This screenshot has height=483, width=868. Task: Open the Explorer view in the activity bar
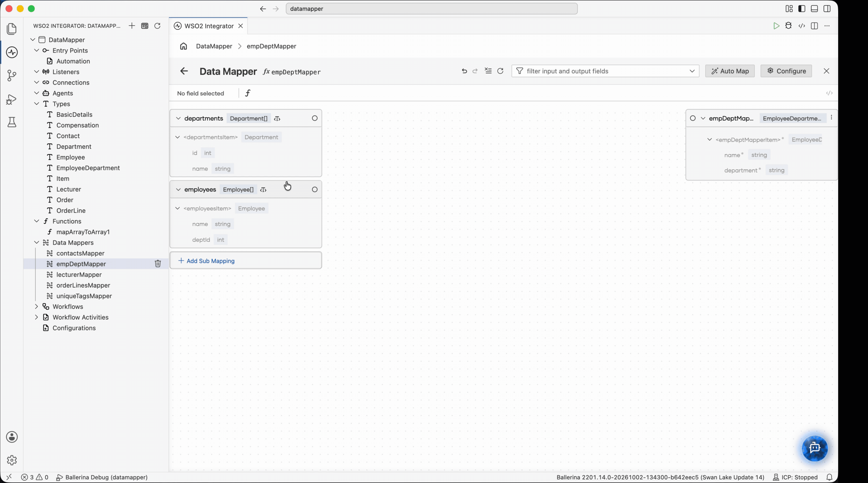[12, 29]
